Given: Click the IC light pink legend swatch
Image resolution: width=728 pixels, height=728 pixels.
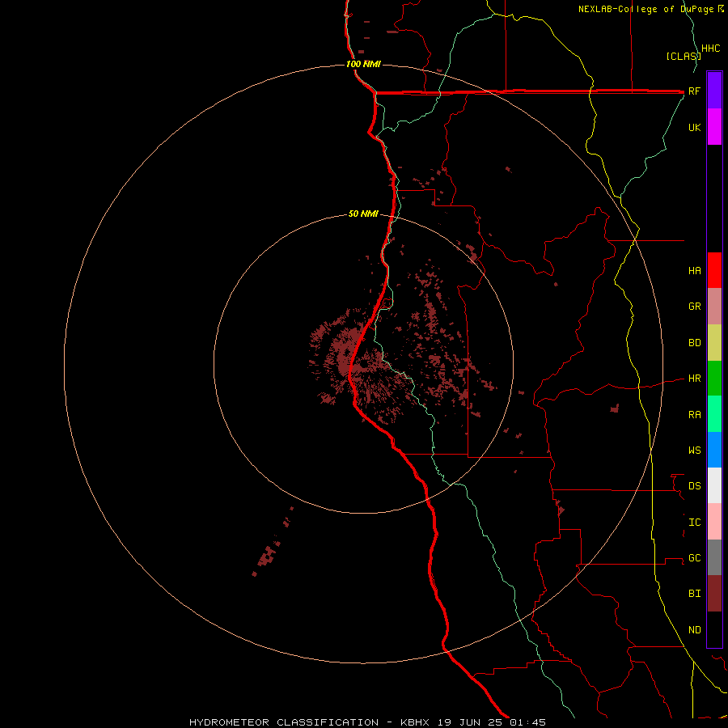Looking at the screenshot, I should [x=714, y=522].
